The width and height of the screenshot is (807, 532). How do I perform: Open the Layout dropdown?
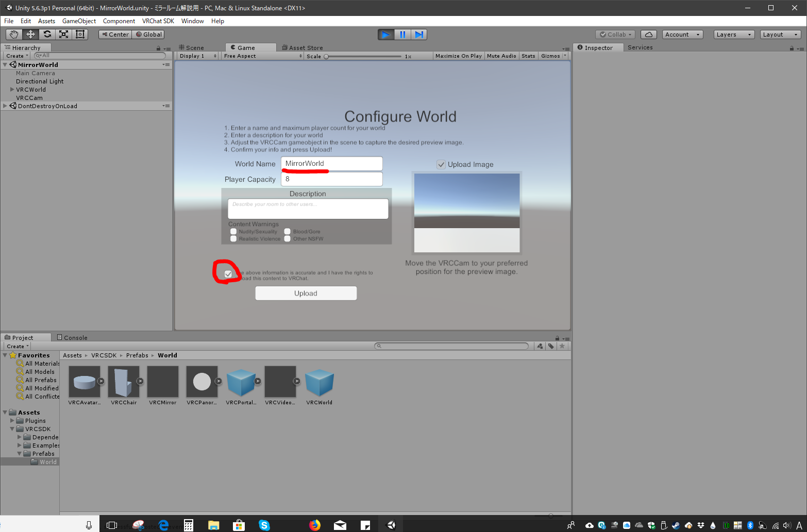(x=780, y=35)
